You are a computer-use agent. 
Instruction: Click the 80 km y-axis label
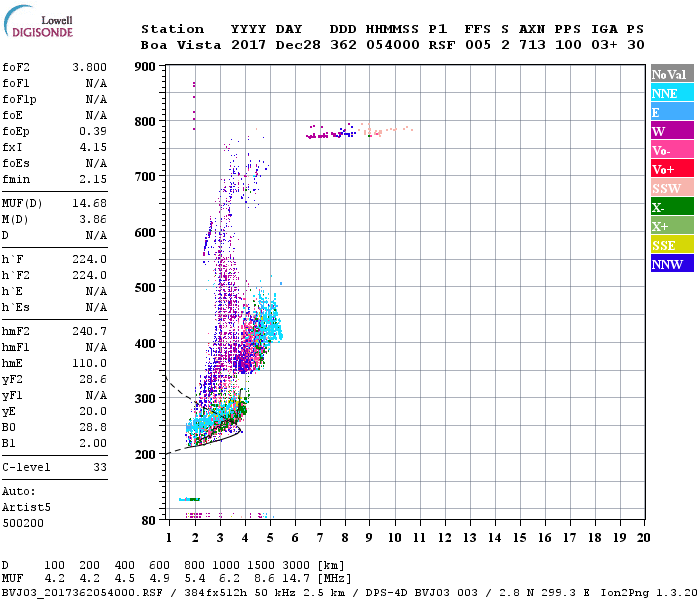pos(149,521)
